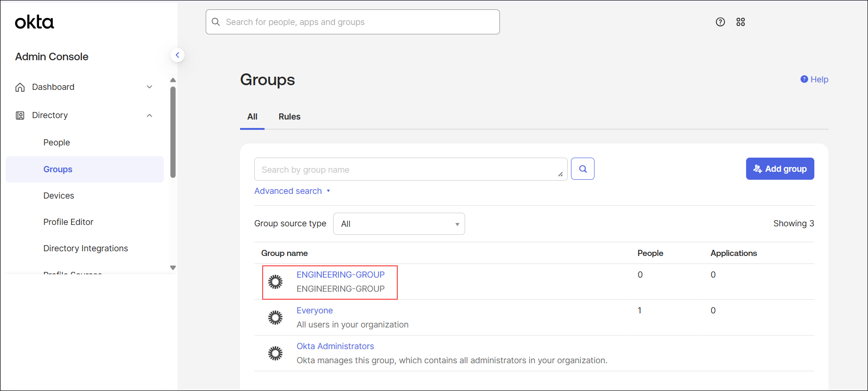Screen dimensions: 868x391
Task: Expand the Dashboard menu chevron
Action: (149, 87)
